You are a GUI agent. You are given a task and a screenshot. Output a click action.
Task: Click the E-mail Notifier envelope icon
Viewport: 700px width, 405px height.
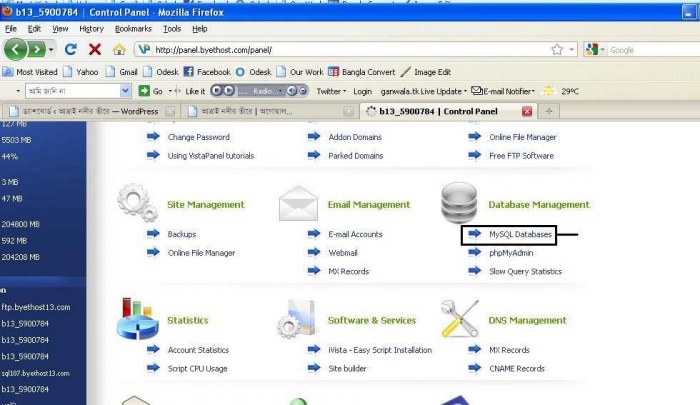coord(477,91)
